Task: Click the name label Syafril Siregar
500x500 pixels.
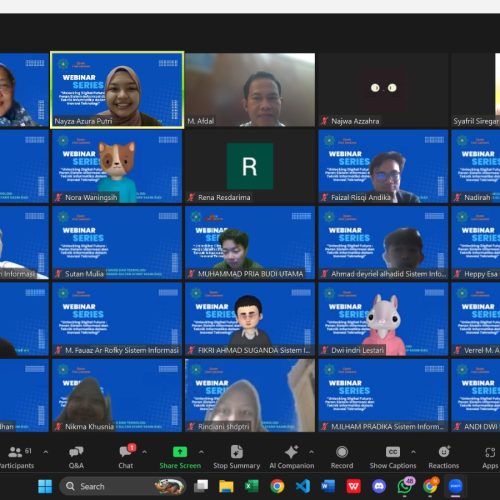Action: click(x=476, y=121)
